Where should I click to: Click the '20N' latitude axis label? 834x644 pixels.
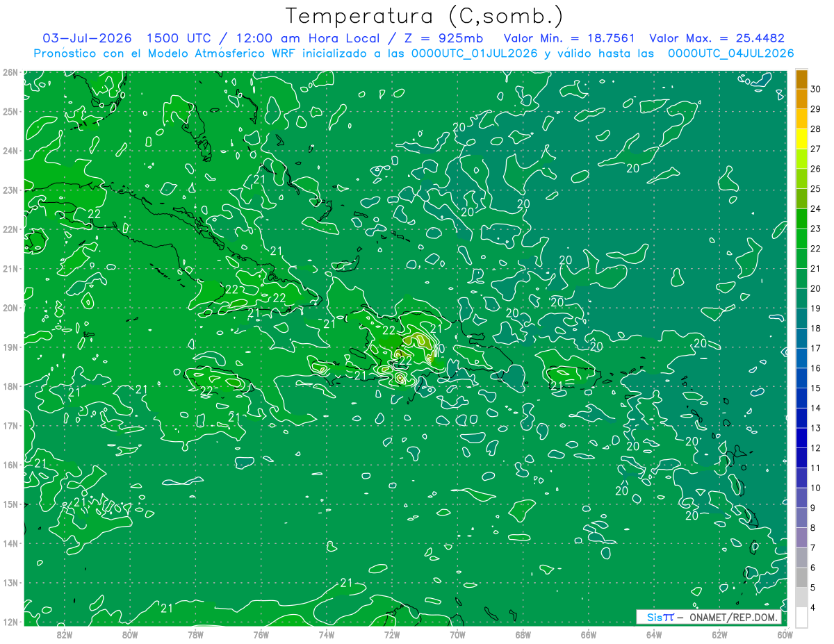coord(10,308)
